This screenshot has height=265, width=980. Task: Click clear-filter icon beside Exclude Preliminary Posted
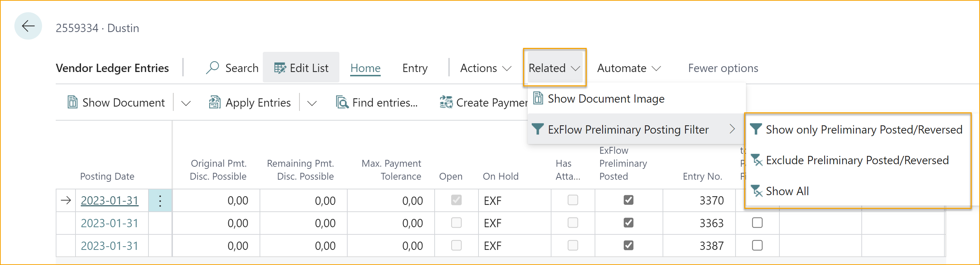(x=756, y=160)
